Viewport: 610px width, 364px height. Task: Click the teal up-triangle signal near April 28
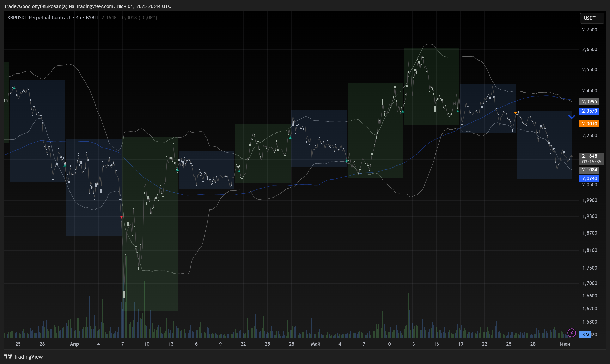pyautogui.click(x=290, y=138)
